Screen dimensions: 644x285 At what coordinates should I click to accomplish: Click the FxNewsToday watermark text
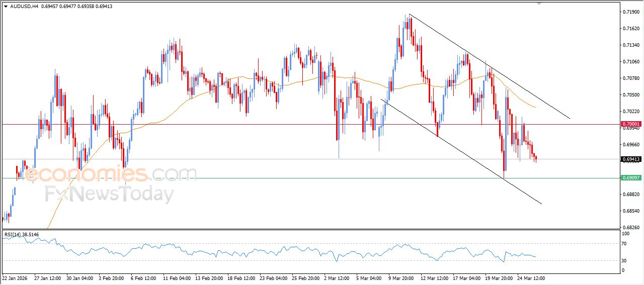pos(109,194)
